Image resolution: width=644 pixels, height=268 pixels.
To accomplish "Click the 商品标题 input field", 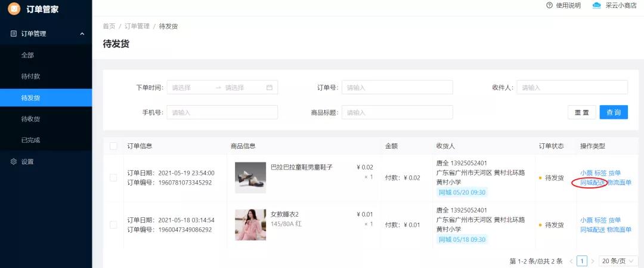I will (x=397, y=112).
